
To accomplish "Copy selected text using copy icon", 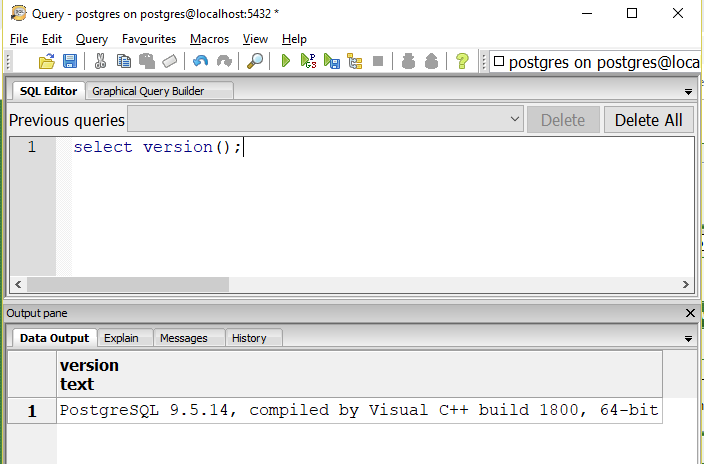I will (123, 61).
